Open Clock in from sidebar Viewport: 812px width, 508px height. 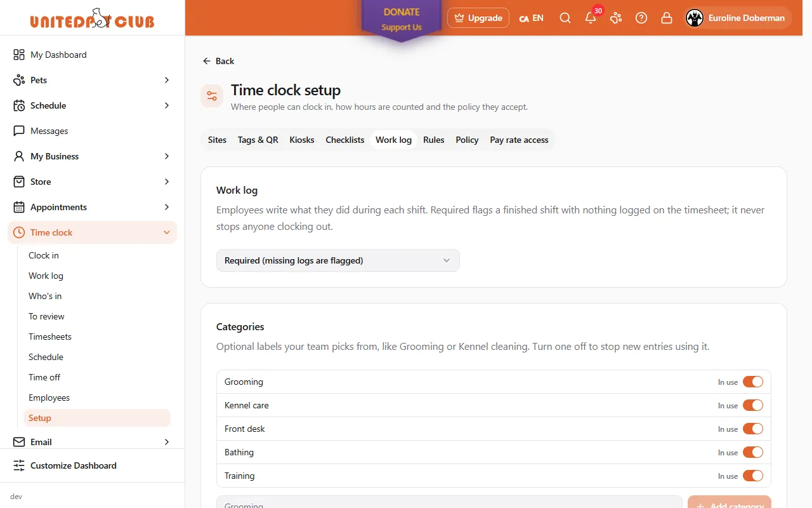click(44, 255)
